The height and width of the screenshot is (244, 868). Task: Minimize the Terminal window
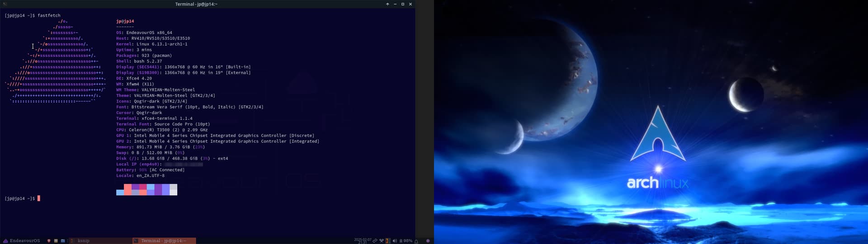[x=395, y=4]
